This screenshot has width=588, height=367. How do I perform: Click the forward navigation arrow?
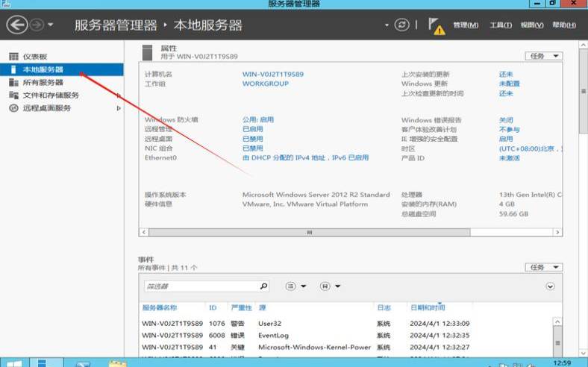coord(37,25)
